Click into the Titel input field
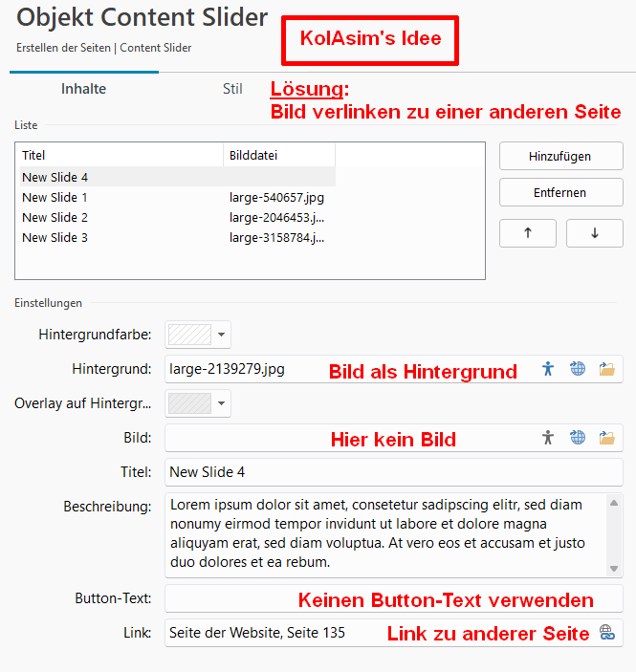Viewport: 636px width, 672px height. 394,472
